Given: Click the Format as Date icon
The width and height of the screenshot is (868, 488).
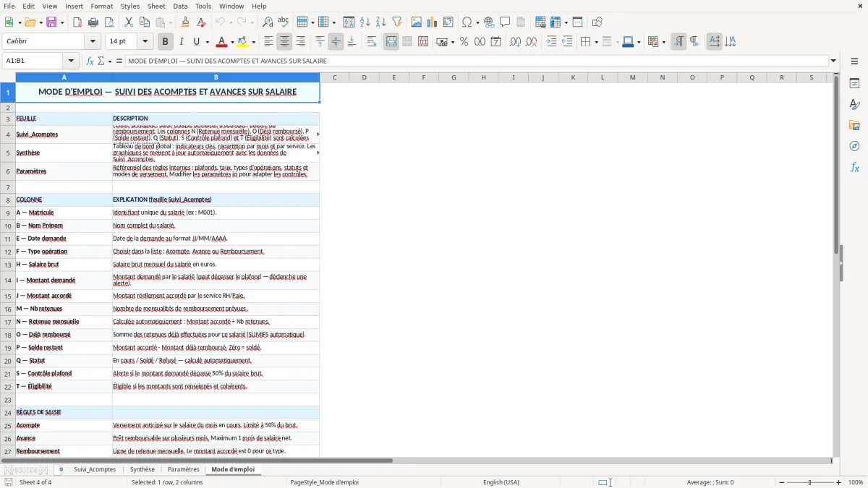Looking at the screenshot, I should pyautogui.click(x=496, y=42).
